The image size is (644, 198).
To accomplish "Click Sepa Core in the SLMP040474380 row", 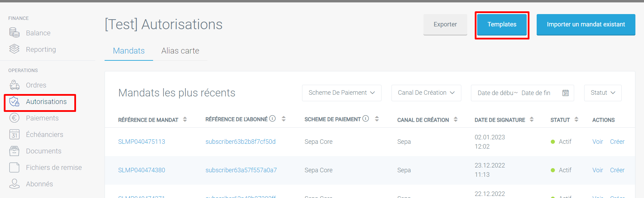I will pyautogui.click(x=319, y=170).
